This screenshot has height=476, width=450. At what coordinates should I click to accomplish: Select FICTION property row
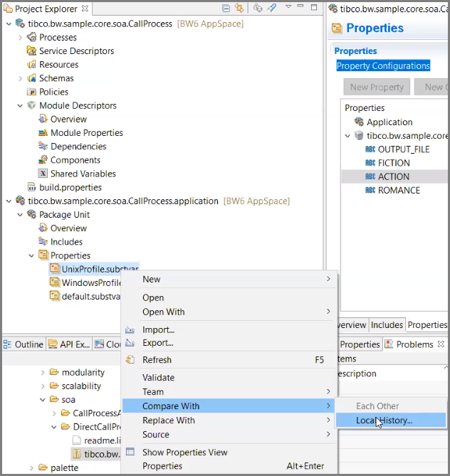pyautogui.click(x=395, y=163)
